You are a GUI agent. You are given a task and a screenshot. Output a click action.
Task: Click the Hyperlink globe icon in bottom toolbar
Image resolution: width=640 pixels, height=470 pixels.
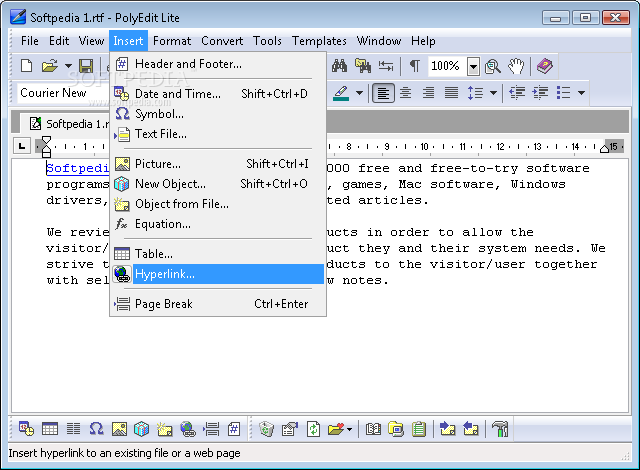(188, 429)
